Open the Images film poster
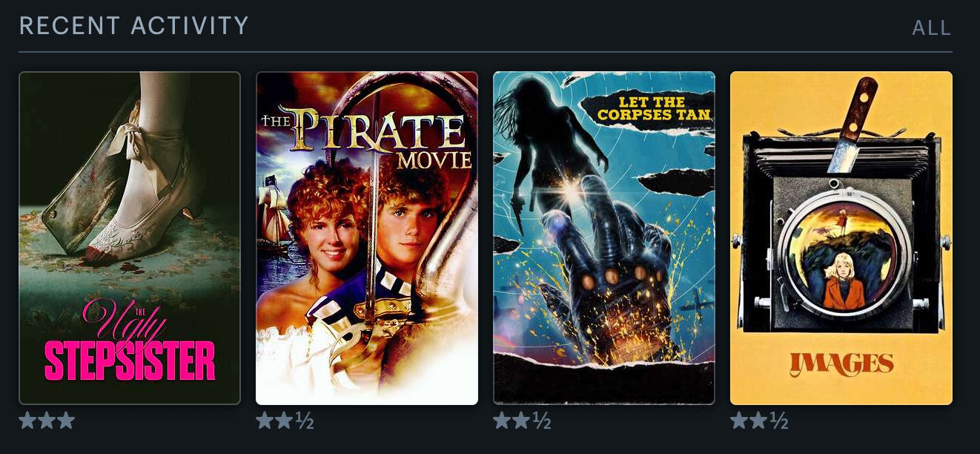Image resolution: width=980 pixels, height=454 pixels. (x=841, y=238)
